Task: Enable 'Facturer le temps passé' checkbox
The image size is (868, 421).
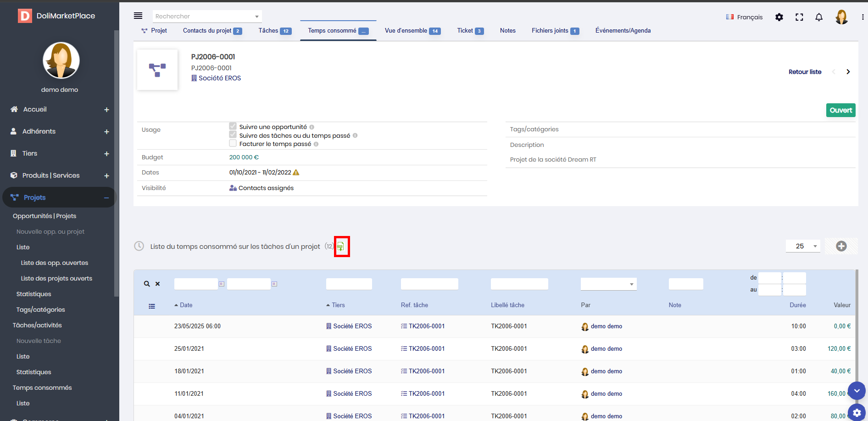Action: pyautogui.click(x=233, y=144)
